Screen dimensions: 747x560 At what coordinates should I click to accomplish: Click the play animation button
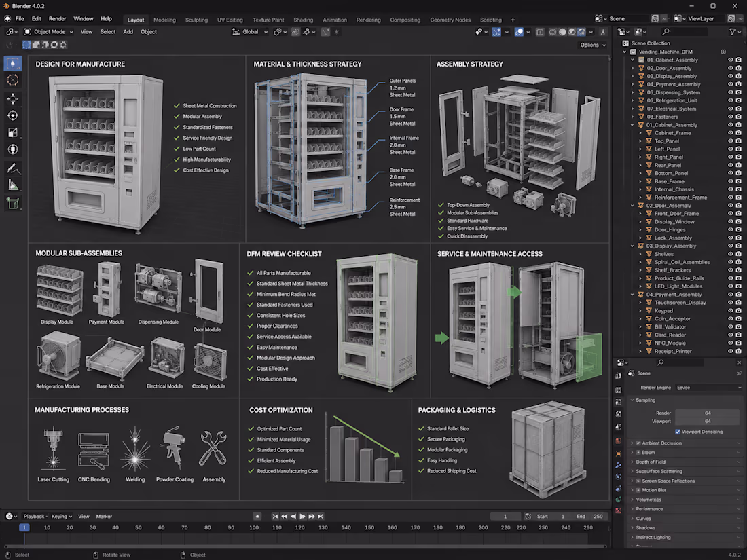[302, 516]
